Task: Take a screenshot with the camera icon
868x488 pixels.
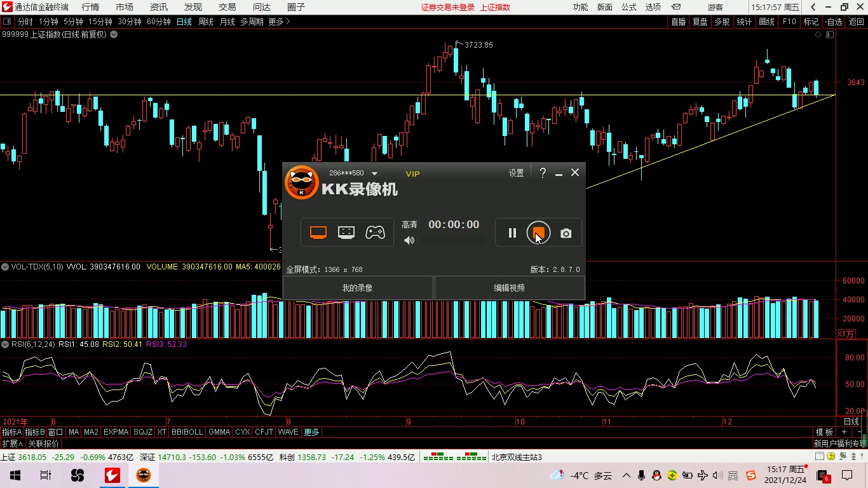Action: 566,233
